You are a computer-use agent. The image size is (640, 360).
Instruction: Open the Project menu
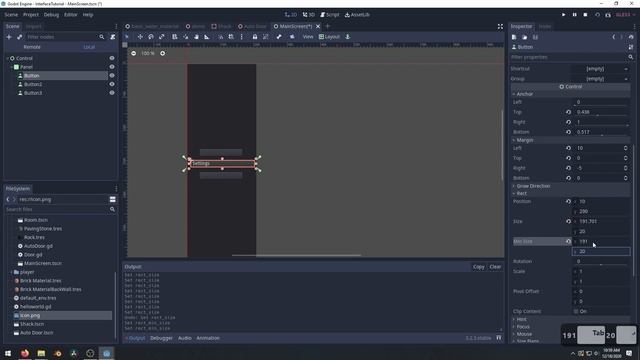pos(31,15)
